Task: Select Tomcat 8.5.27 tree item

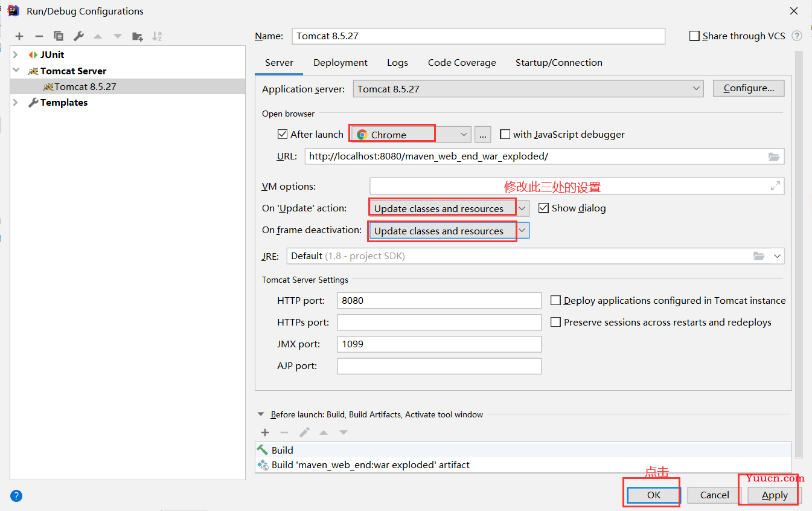Action: (128, 86)
